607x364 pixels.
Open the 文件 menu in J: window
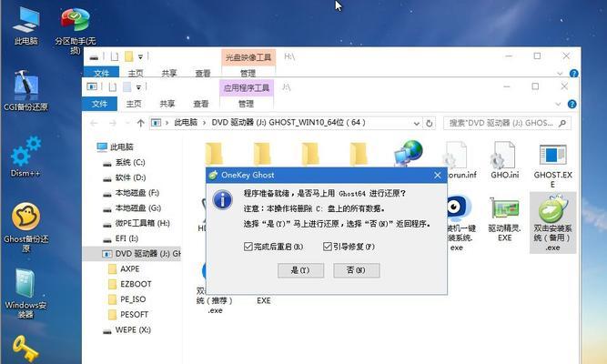99,104
